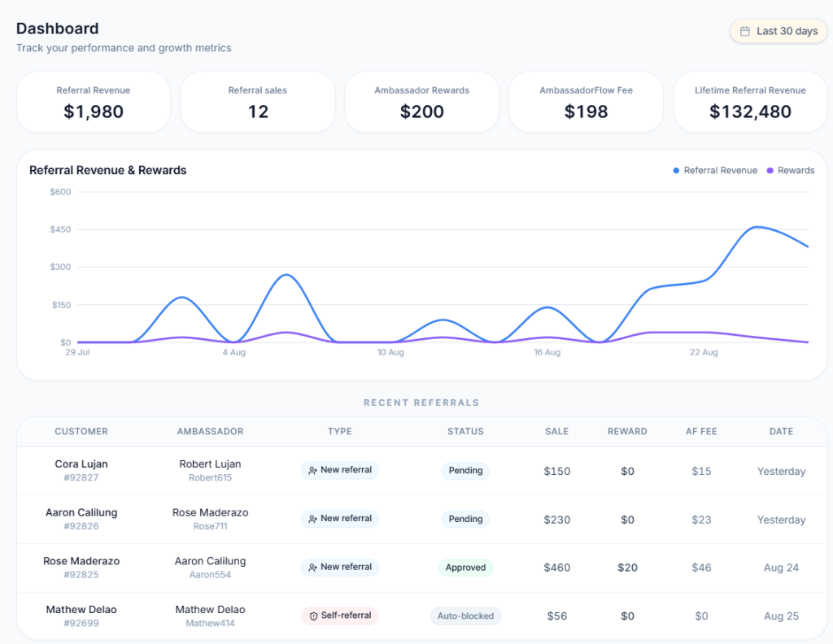Image resolution: width=833 pixels, height=644 pixels.
Task: Click Pending status in $150 sale row
Action: (x=465, y=470)
